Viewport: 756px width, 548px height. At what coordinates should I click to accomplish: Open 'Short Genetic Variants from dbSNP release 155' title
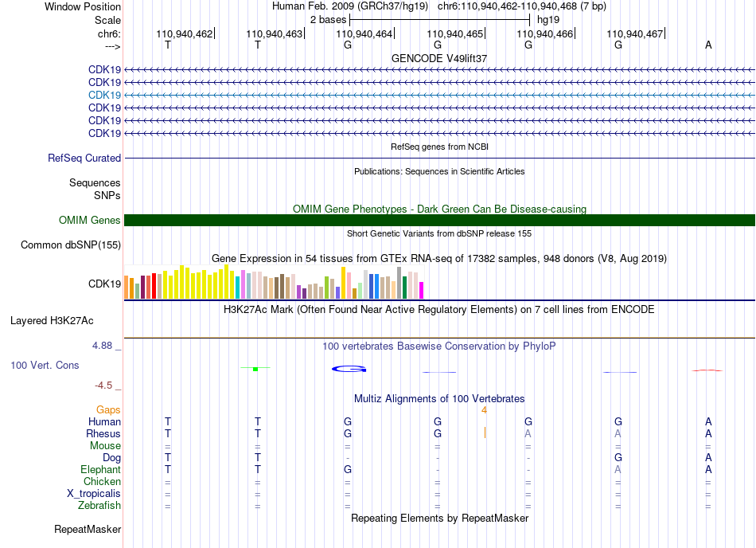(439, 233)
